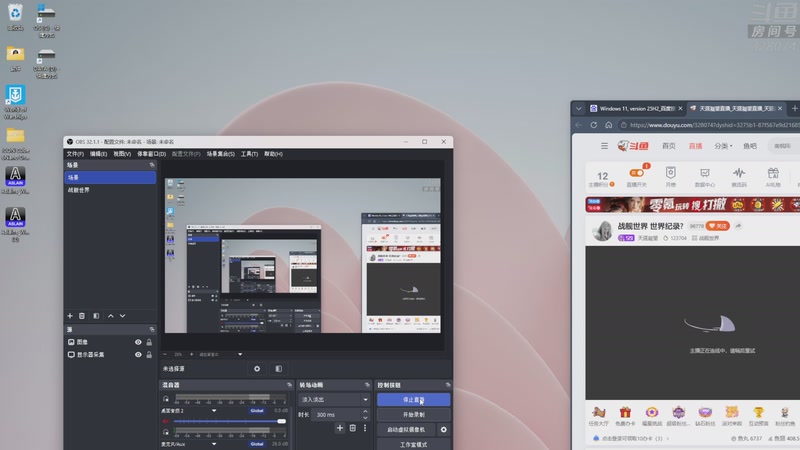The width and height of the screenshot is (800, 450).
Task: Mute desktop audio 2 red speaker icon
Action: [165, 421]
